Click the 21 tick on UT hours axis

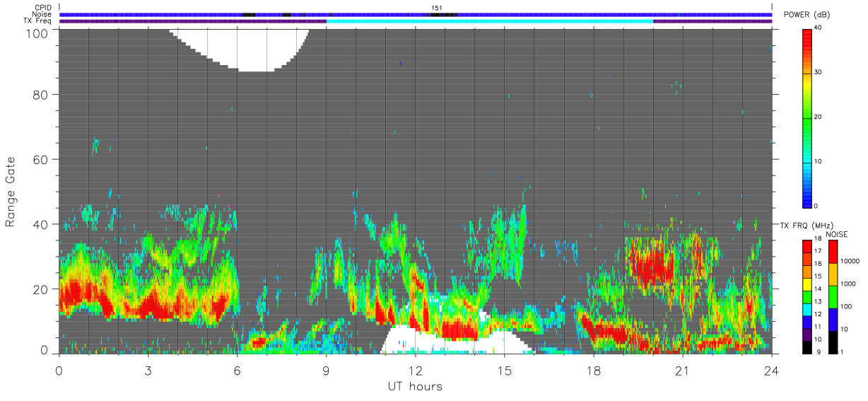coord(682,371)
